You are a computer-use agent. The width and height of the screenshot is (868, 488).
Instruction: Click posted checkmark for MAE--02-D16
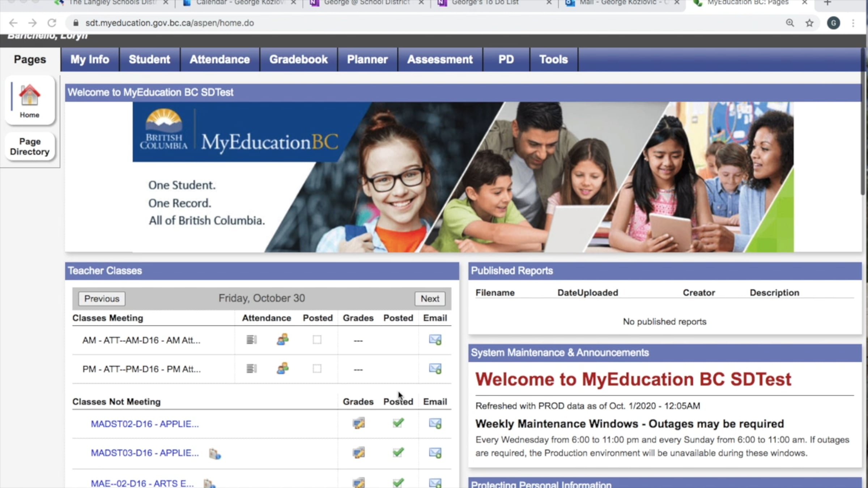[x=398, y=483]
